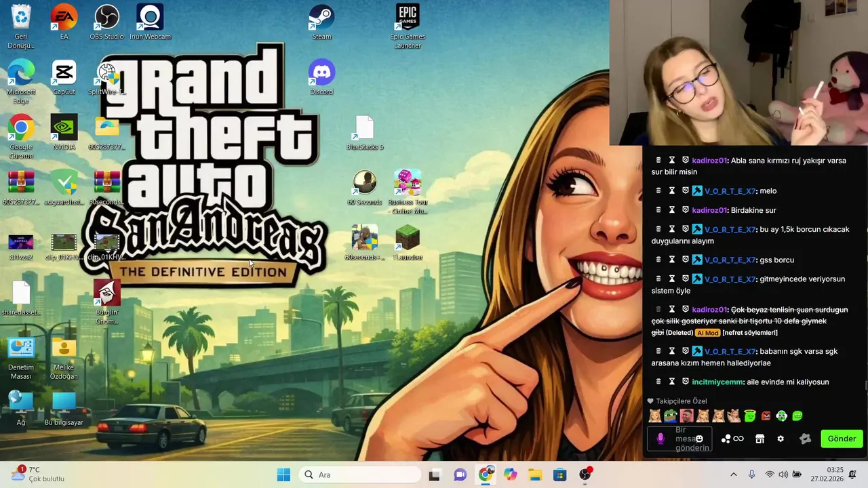Open OBS Studio from the taskbar
The width and height of the screenshot is (868, 488).
pos(585,474)
